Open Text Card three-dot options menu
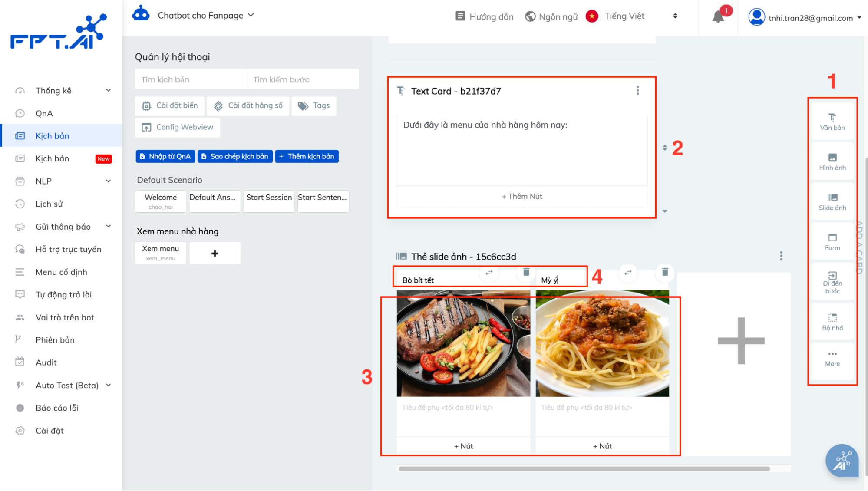Image resolution: width=868 pixels, height=491 pixels. pyautogui.click(x=637, y=90)
